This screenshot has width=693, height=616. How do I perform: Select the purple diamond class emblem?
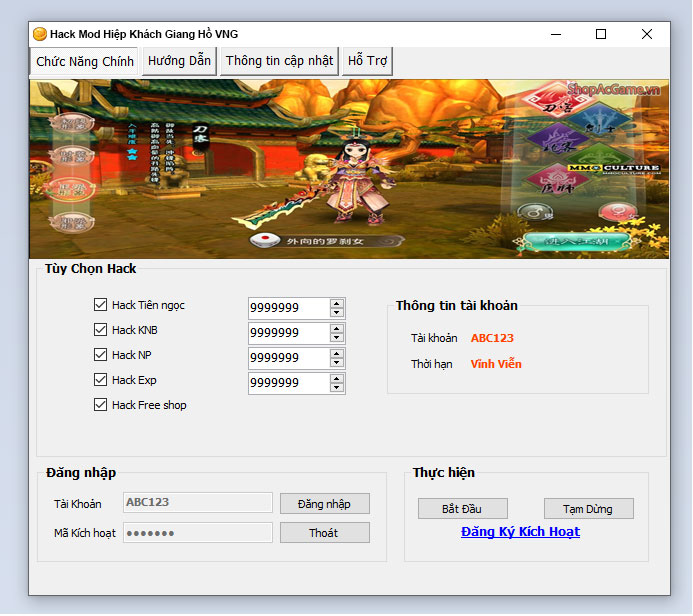click(558, 139)
